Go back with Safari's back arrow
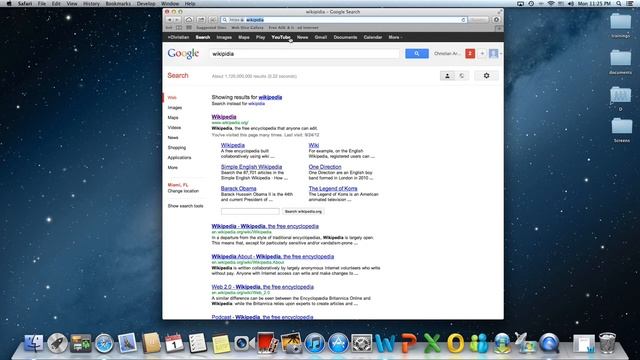The height and width of the screenshot is (360, 640). [169, 20]
